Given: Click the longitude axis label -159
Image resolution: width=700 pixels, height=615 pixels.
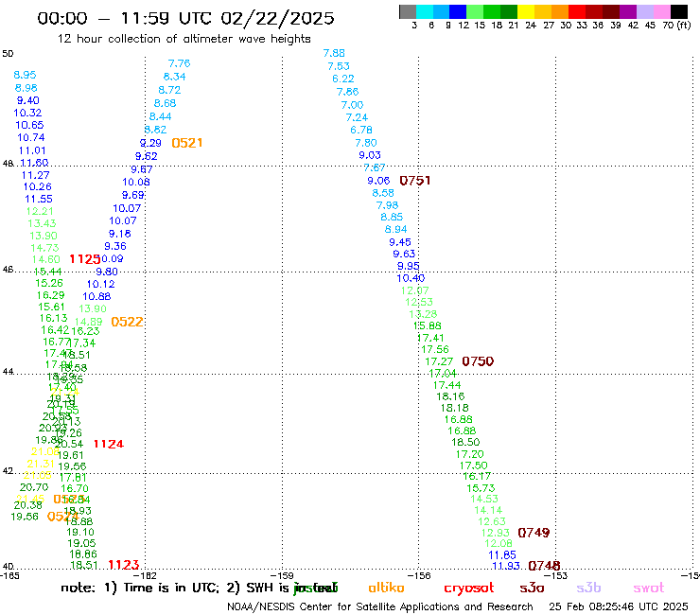Looking at the screenshot, I should (x=282, y=575).
